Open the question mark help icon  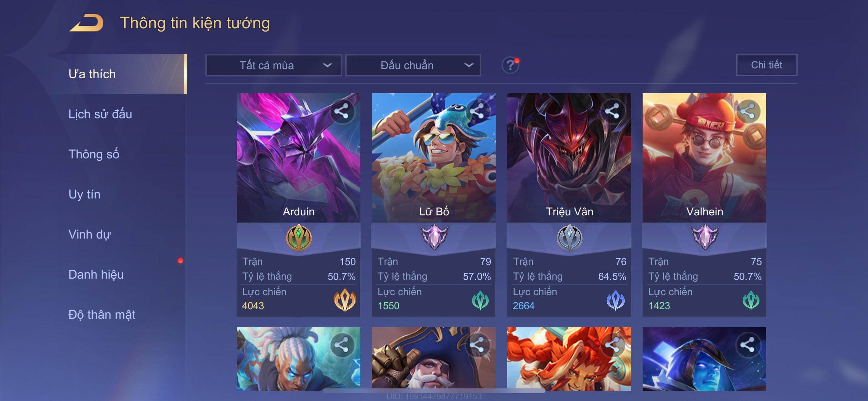(x=510, y=65)
